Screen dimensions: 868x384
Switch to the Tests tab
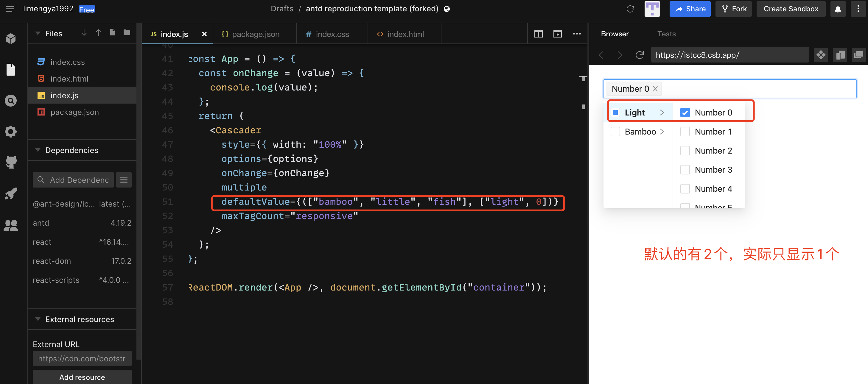coord(666,34)
